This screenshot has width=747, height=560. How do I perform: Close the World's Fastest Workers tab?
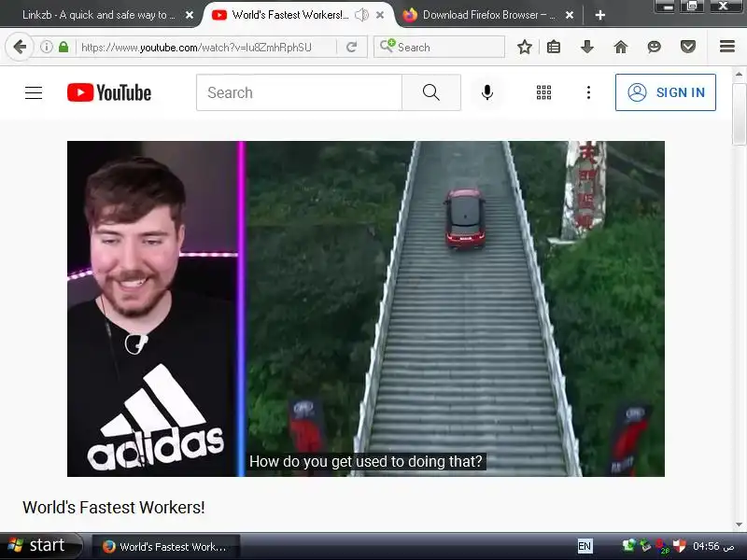380,15
